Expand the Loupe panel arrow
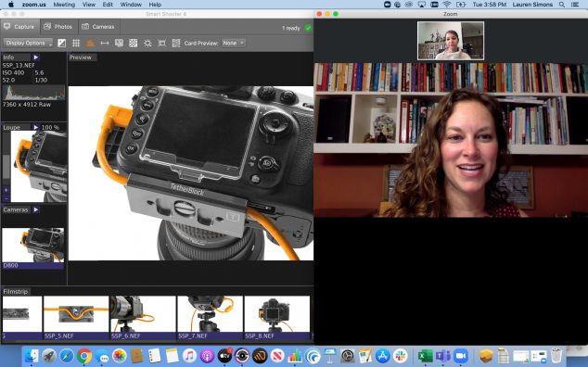 (x=35, y=127)
